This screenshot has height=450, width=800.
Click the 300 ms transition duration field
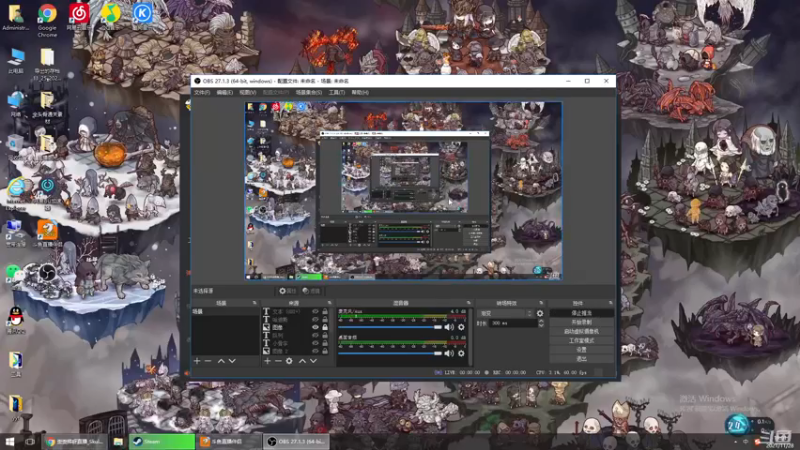[x=513, y=323]
